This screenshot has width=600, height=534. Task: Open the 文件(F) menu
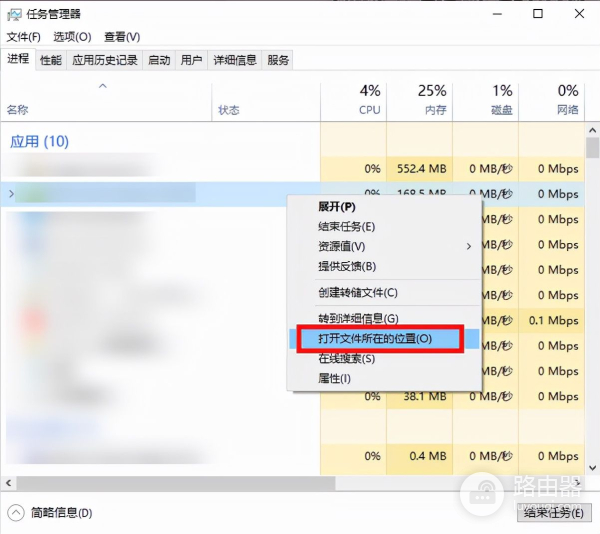[24, 37]
